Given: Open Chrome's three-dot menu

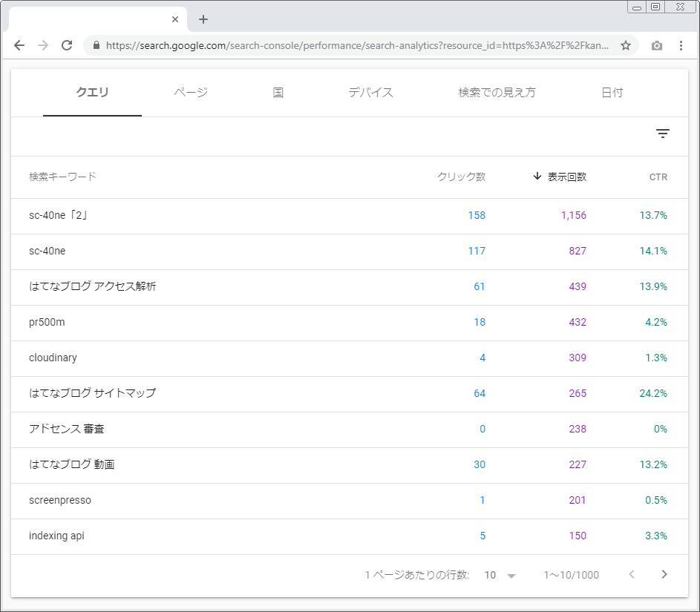Looking at the screenshot, I should 681,45.
